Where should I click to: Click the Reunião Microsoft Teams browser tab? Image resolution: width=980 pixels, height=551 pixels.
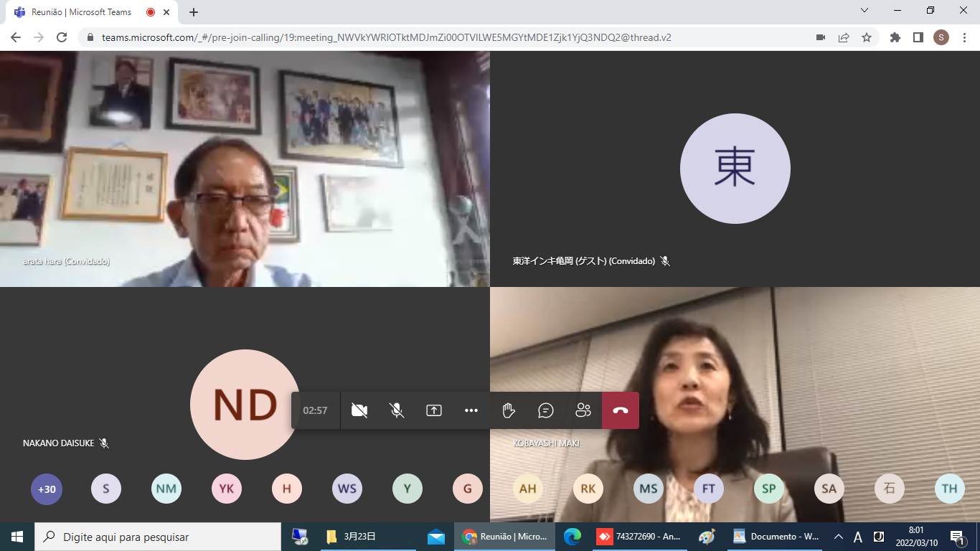coord(80,12)
